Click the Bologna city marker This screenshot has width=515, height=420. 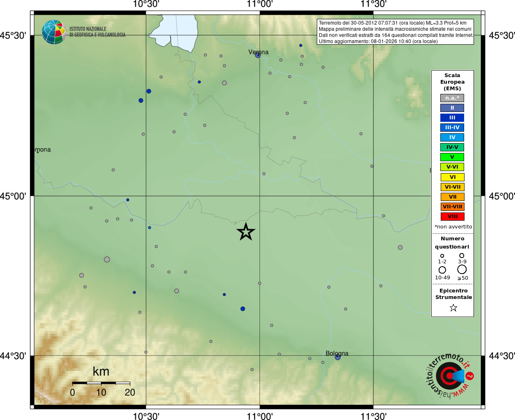[337, 357]
